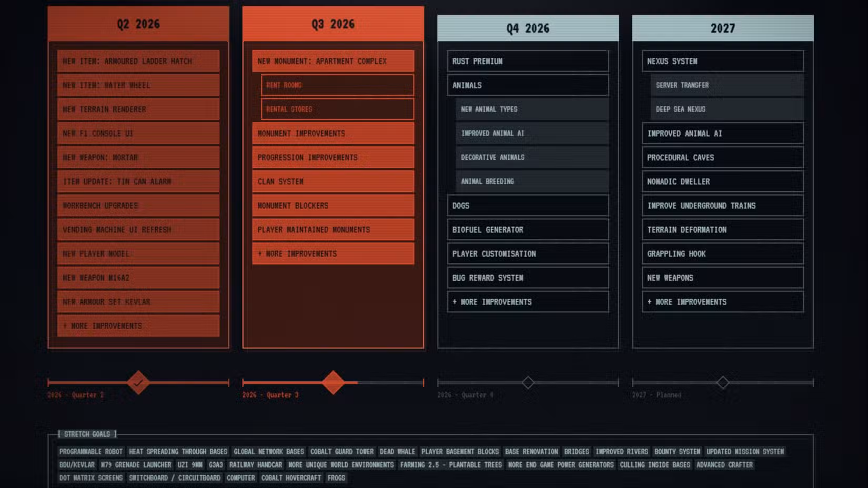Image resolution: width=868 pixels, height=488 pixels.
Task: Click the Animals group entry
Action: 528,85
